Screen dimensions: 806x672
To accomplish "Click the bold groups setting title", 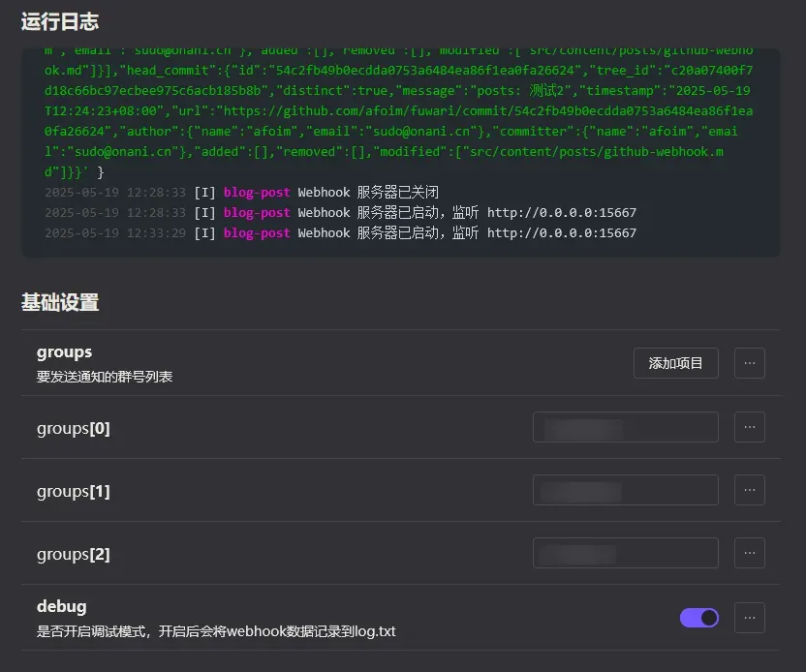I will click(64, 352).
